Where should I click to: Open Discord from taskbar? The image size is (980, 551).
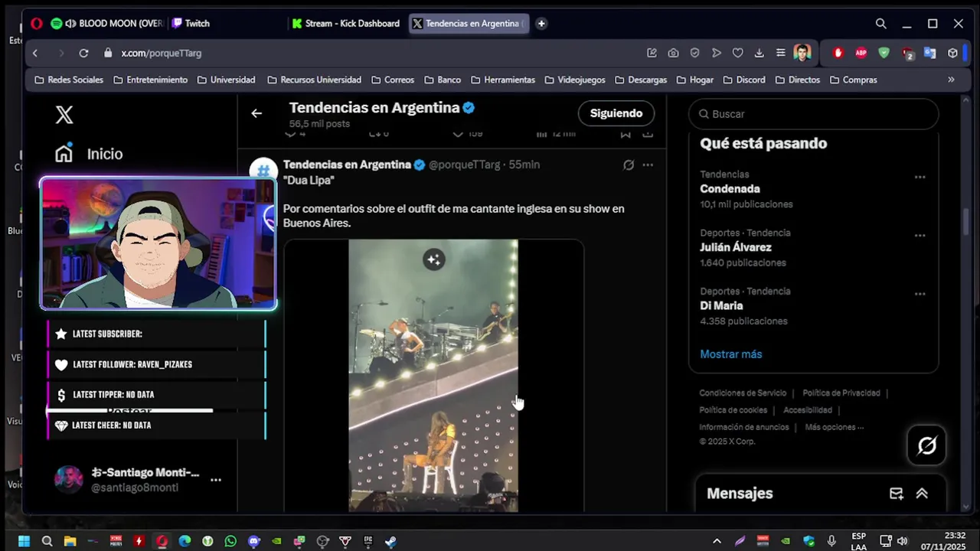coord(253,541)
